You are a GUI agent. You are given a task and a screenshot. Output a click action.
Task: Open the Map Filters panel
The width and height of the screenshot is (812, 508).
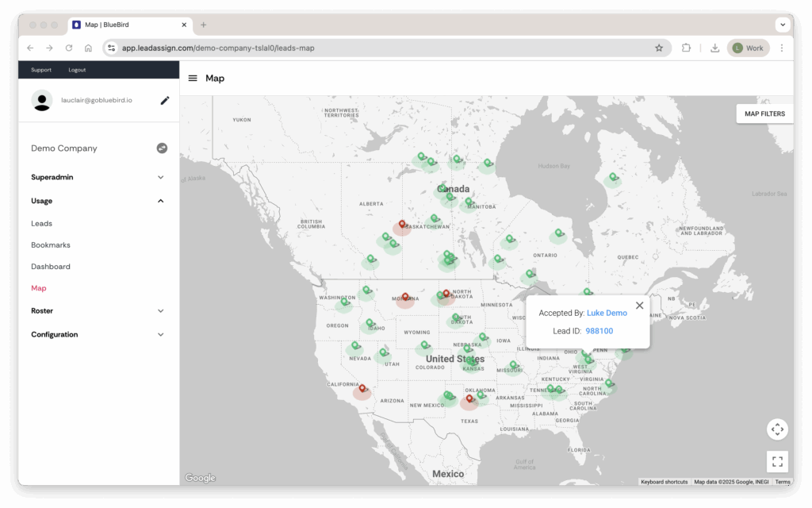coord(764,114)
